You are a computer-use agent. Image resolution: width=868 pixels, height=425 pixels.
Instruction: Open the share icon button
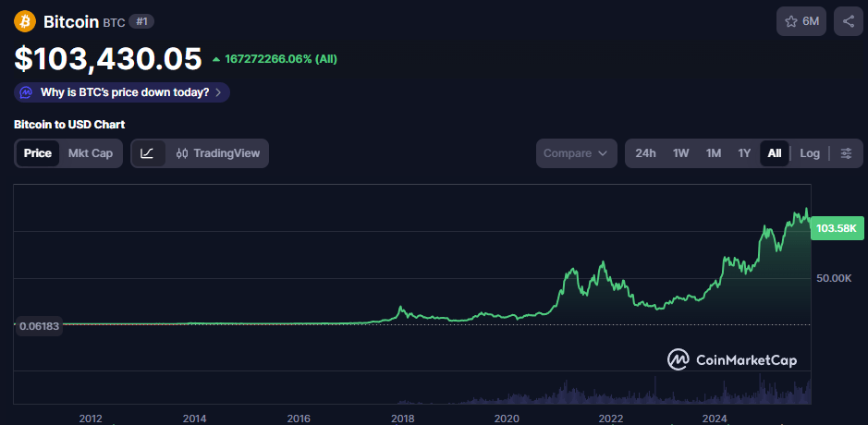[848, 21]
